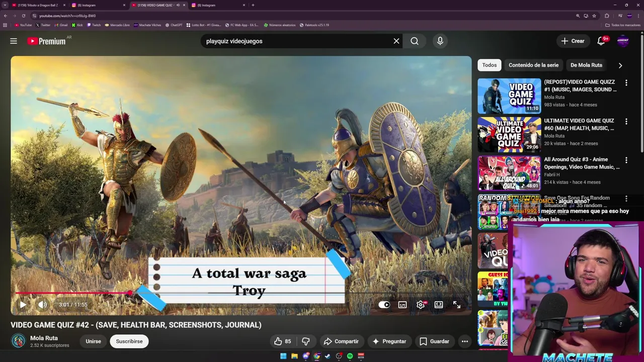Open the Crear button
Viewport: 644px width, 362px height.
click(573, 41)
